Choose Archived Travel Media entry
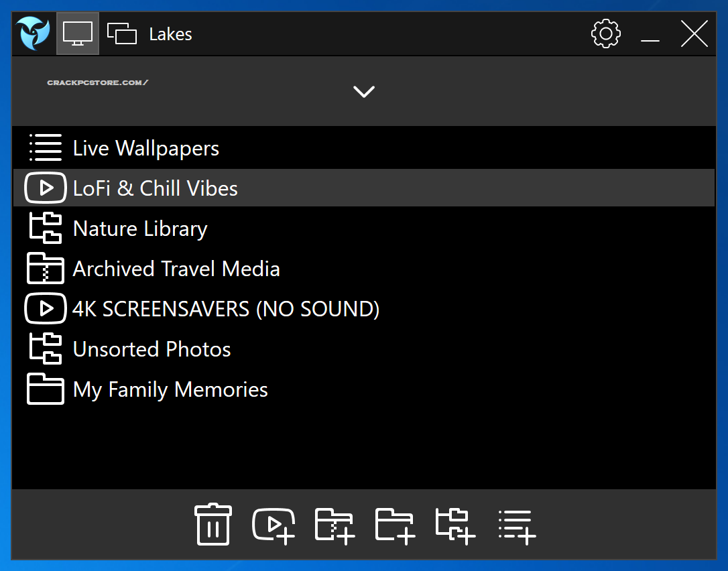Image resolution: width=728 pixels, height=571 pixels. click(x=176, y=269)
